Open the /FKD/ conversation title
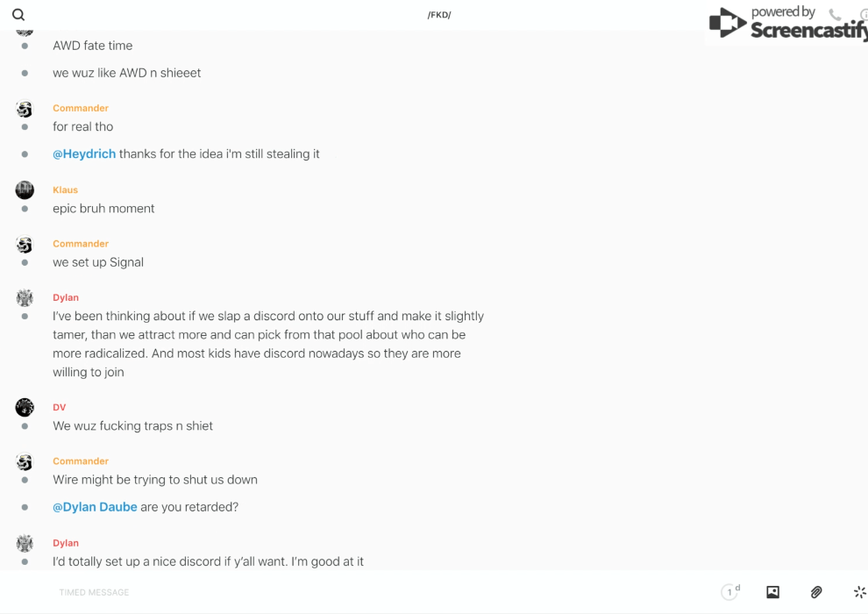 (x=439, y=15)
